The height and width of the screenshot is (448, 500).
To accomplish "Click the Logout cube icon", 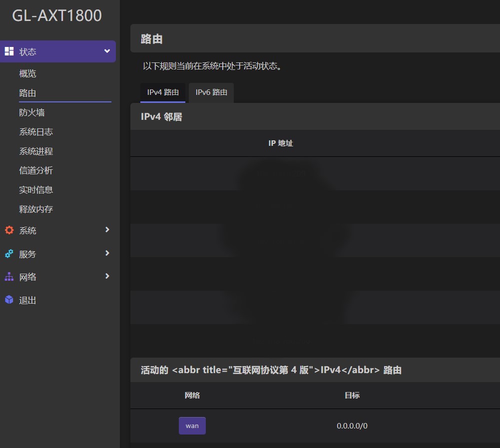I will 9,300.
